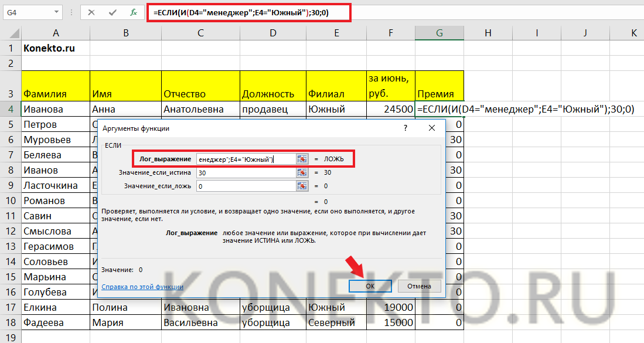This screenshot has height=343, width=644.
Task: Expand the Name Box dropdown arrow
Action: [56, 12]
